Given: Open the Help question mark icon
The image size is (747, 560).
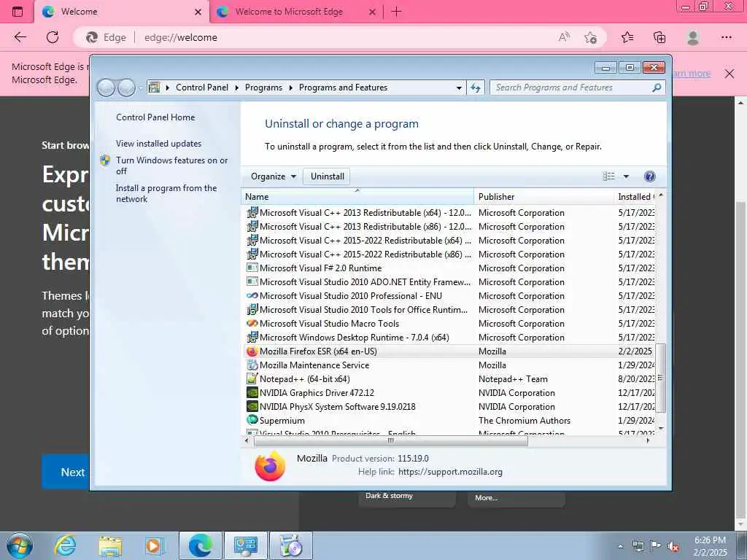Looking at the screenshot, I should [x=649, y=176].
